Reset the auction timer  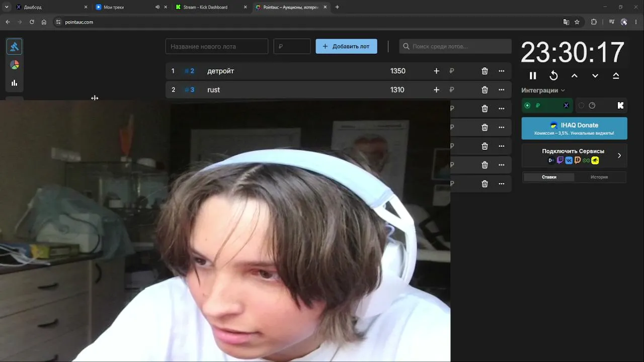tap(553, 75)
